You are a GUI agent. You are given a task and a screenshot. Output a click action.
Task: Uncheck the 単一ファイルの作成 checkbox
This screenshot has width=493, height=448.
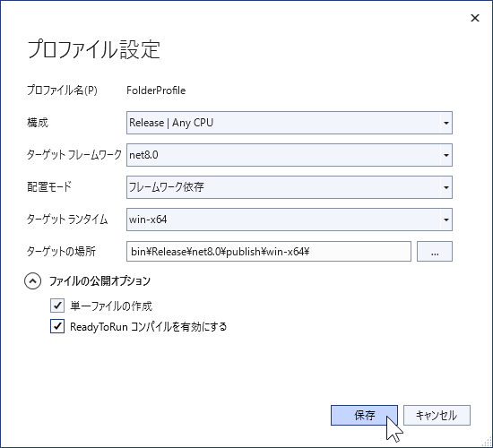(x=57, y=306)
